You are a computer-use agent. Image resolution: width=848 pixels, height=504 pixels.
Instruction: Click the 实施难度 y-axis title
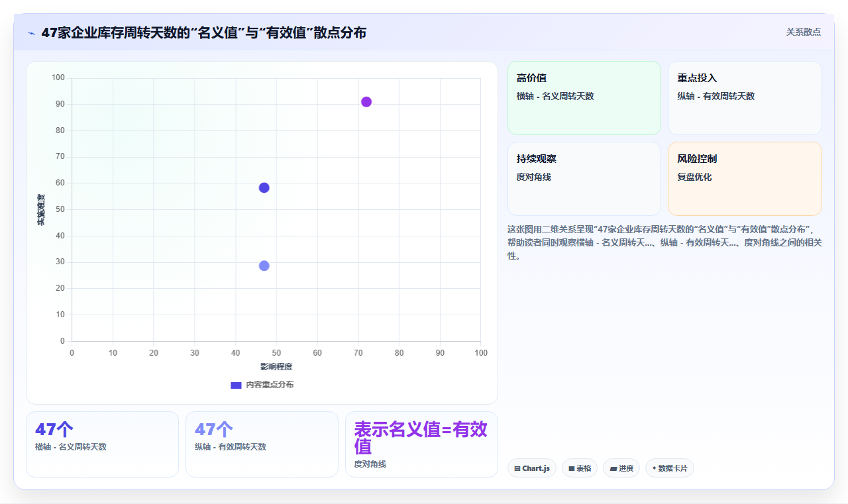point(41,209)
